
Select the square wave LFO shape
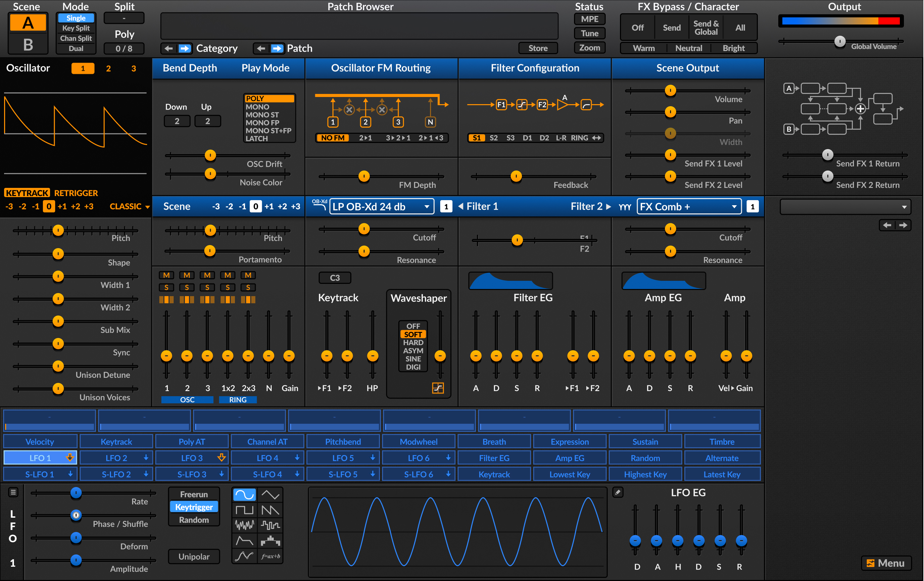click(x=244, y=510)
